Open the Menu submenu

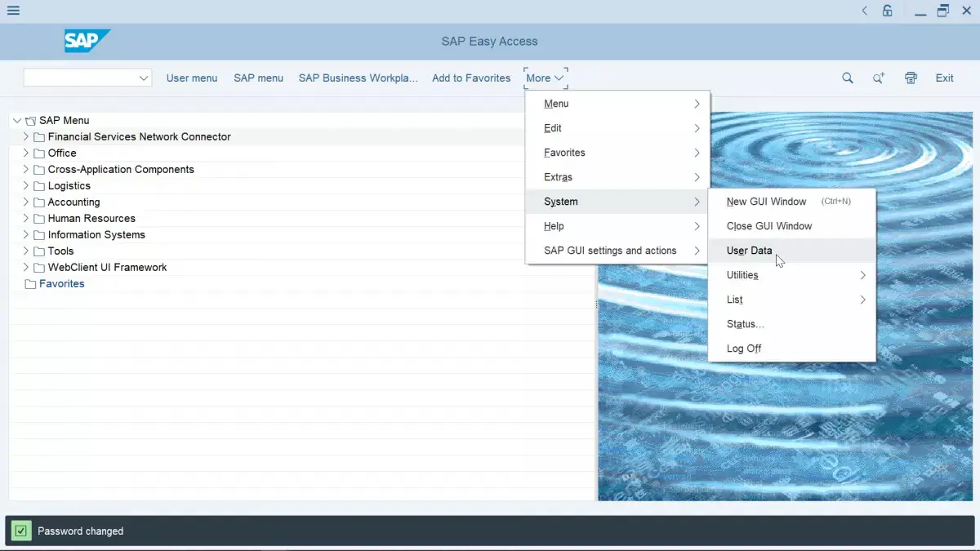[617, 104]
